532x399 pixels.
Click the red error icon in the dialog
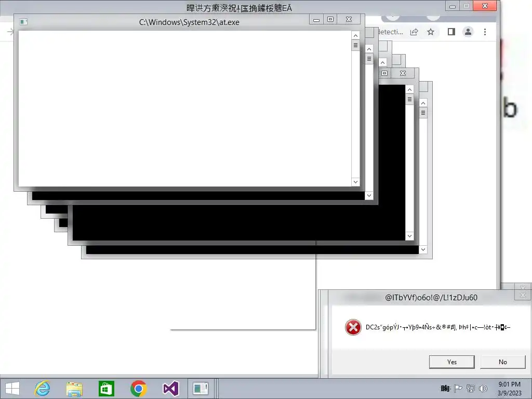(353, 327)
